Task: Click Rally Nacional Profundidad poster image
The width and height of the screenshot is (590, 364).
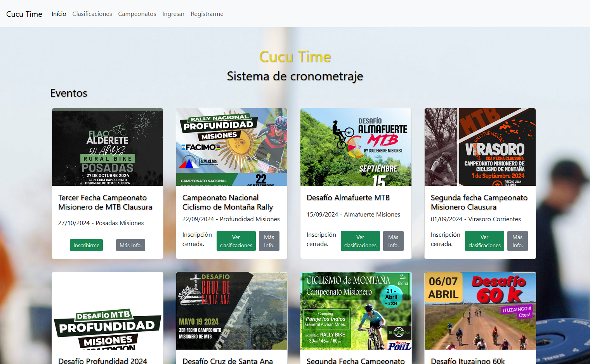Action: pos(232,147)
